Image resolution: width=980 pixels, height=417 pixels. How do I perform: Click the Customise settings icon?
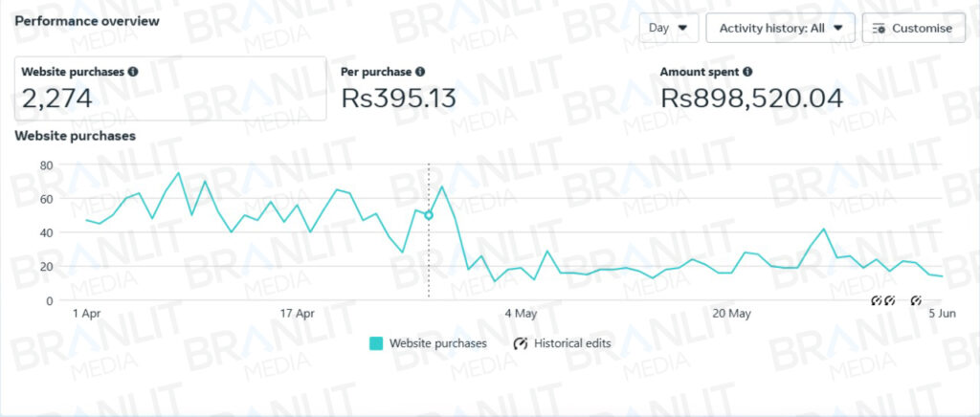coord(880,29)
